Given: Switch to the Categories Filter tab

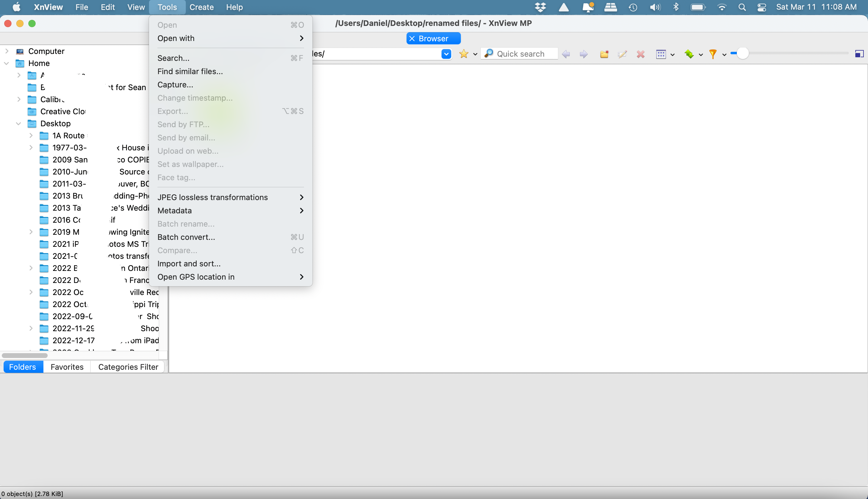Looking at the screenshot, I should (x=128, y=367).
